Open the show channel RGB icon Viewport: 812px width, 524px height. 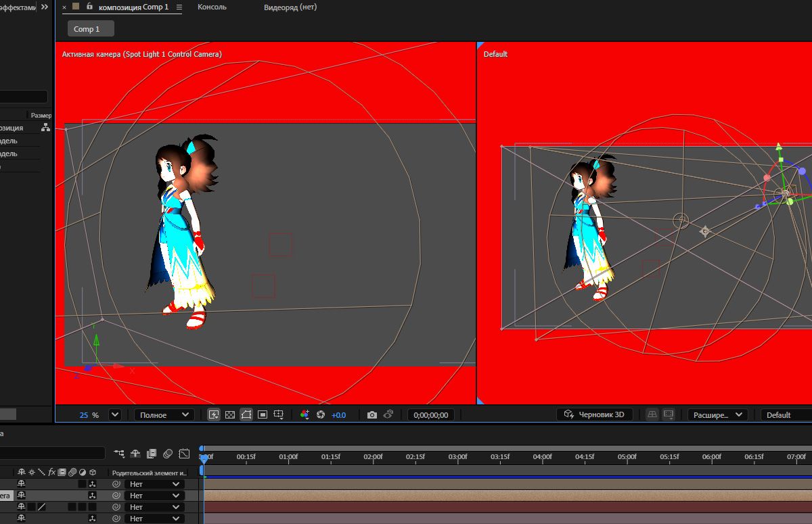coord(304,414)
